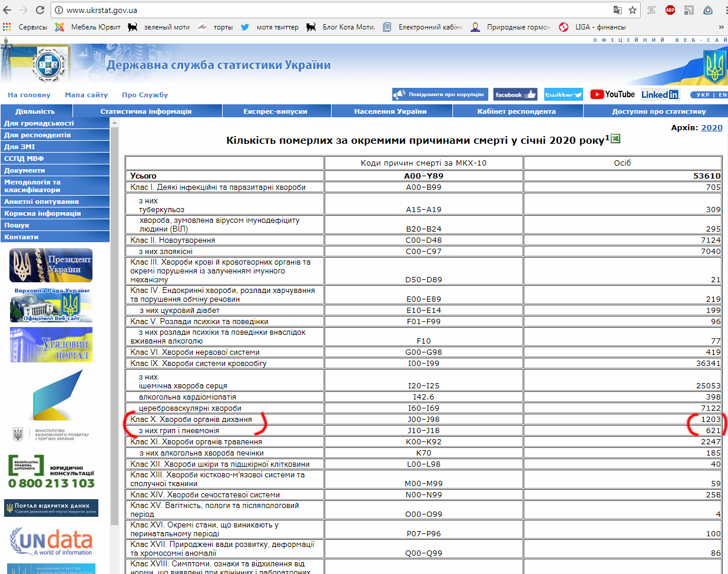728x574 pixels.
Task: Select Методологія та класифікатори in sidebar
Action: 55,186
